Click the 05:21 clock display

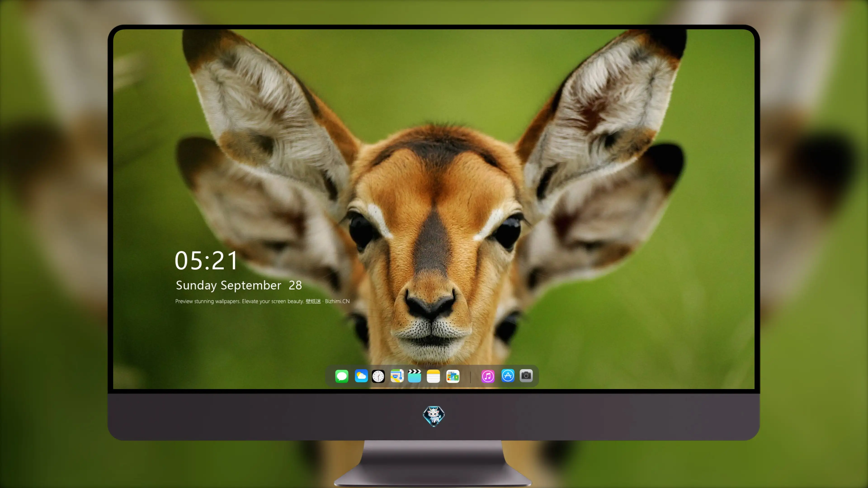[x=206, y=261]
